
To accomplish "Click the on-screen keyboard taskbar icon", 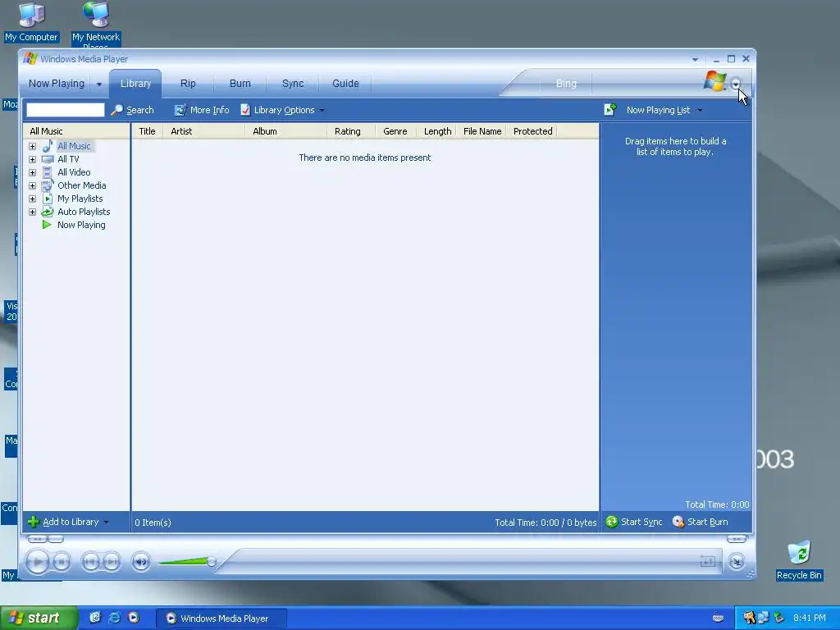I will [x=719, y=619].
